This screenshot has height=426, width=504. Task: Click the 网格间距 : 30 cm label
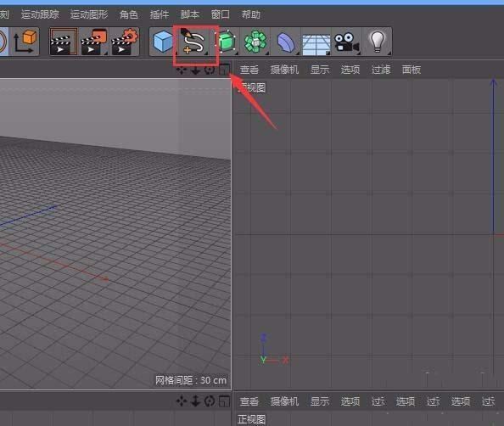(x=191, y=380)
